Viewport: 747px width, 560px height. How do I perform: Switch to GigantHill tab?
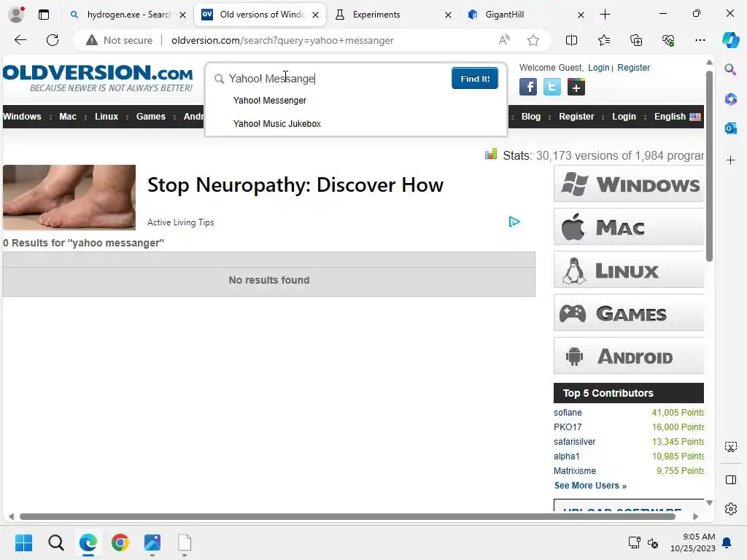(x=525, y=15)
